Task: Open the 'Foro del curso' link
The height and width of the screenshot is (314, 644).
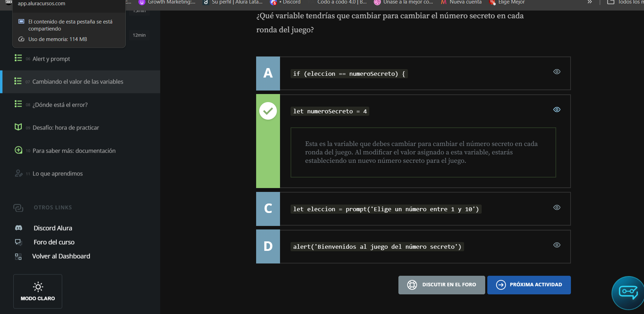Action: click(54, 242)
